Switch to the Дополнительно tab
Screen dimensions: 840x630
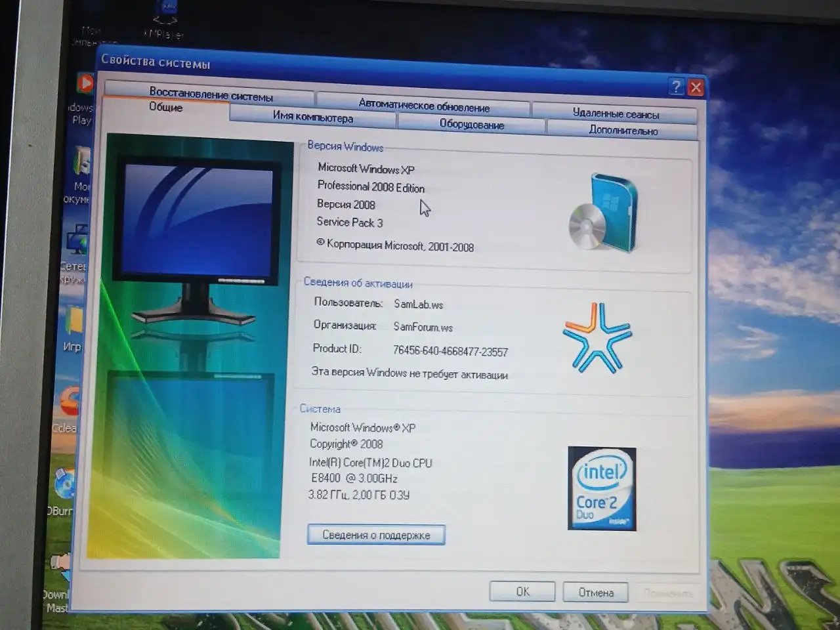point(622,130)
